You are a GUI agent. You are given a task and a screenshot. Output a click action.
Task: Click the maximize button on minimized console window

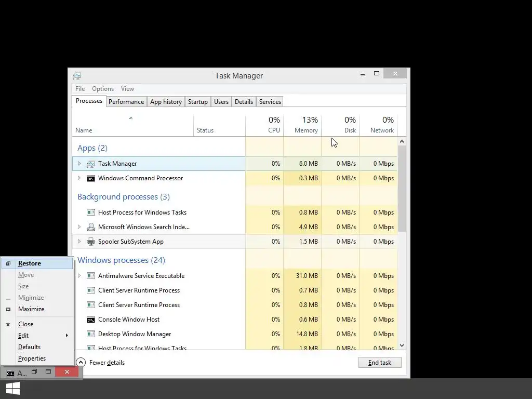pyautogui.click(x=48, y=372)
